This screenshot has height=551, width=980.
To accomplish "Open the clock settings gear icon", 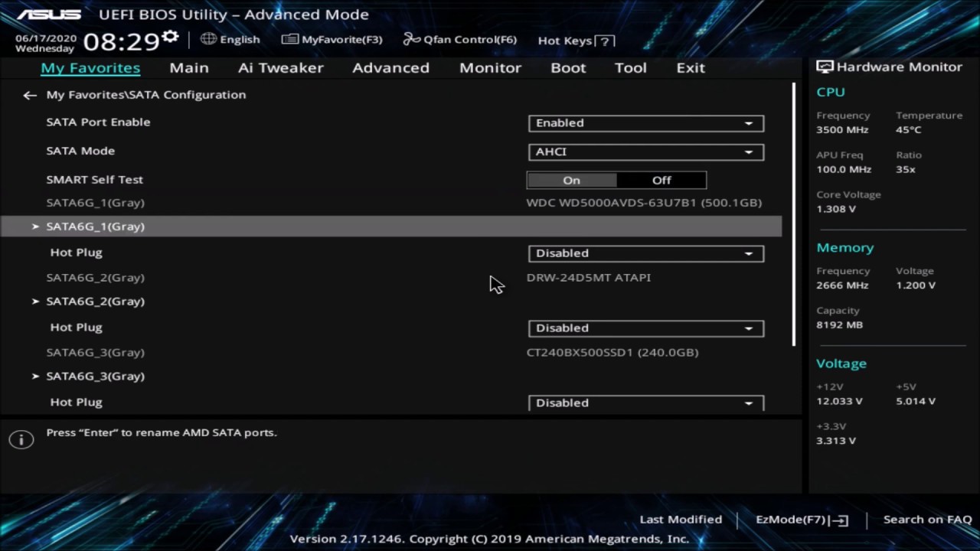I will tap(170, 37).
